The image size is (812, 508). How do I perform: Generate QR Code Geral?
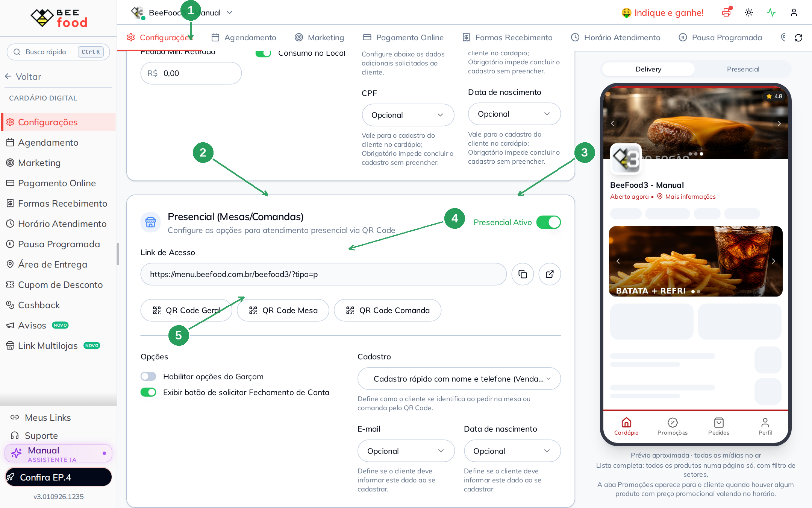(x=186, y=310)
